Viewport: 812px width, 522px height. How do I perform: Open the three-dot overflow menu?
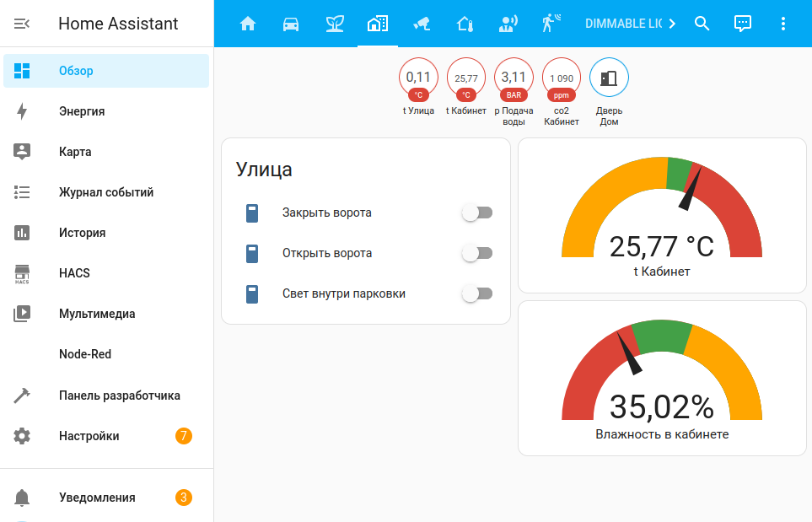tap(783, 24)
